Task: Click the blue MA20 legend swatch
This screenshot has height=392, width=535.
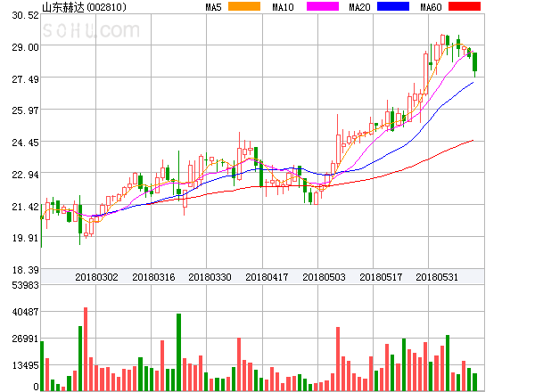Action: point(393,6)
